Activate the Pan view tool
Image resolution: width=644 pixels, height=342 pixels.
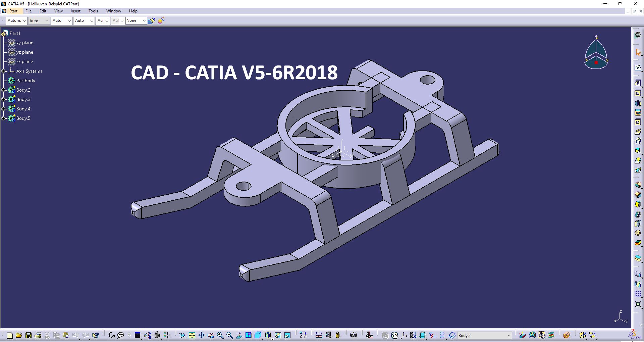201,335
